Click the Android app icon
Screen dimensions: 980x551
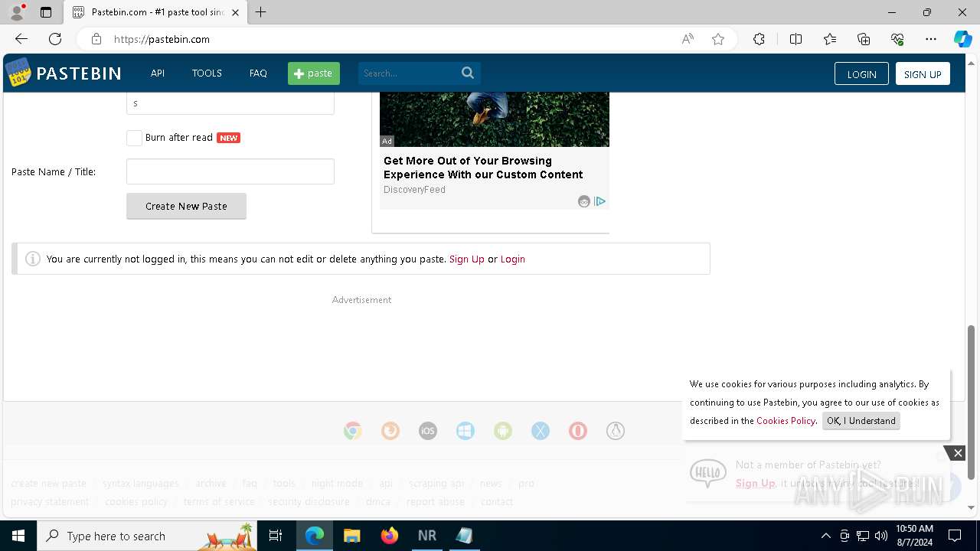coord(502,431)
